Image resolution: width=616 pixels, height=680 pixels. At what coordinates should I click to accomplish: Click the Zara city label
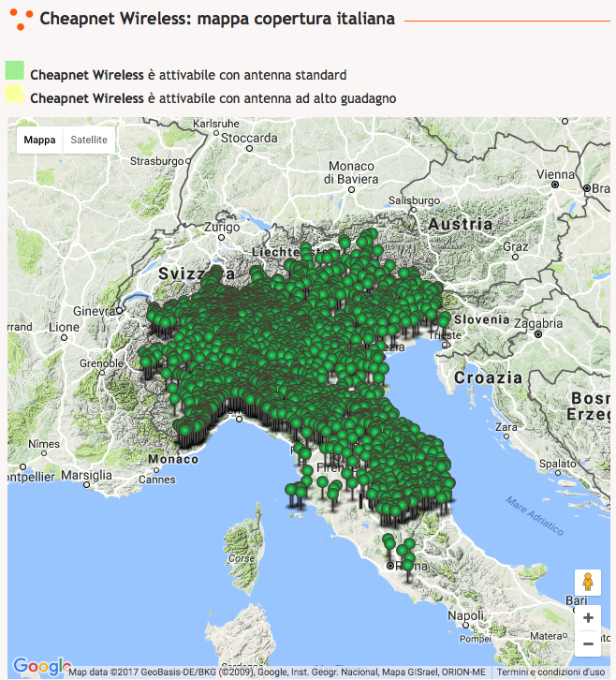(x=506, y=427)
